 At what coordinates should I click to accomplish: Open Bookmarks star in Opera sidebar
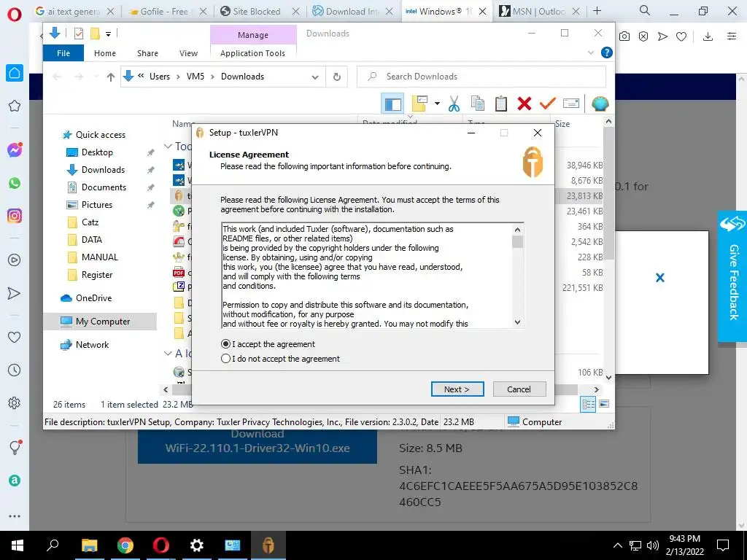click(15, 106)
